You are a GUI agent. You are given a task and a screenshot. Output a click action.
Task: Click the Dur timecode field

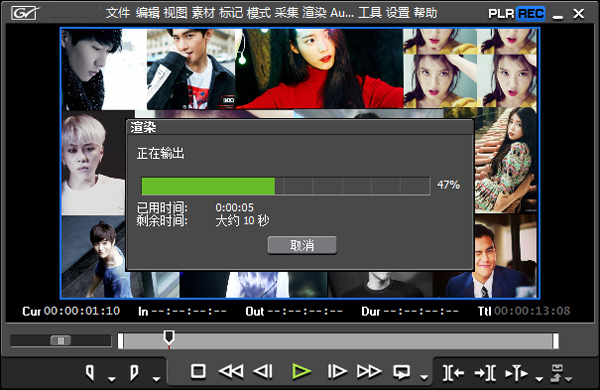click(421, 311)
